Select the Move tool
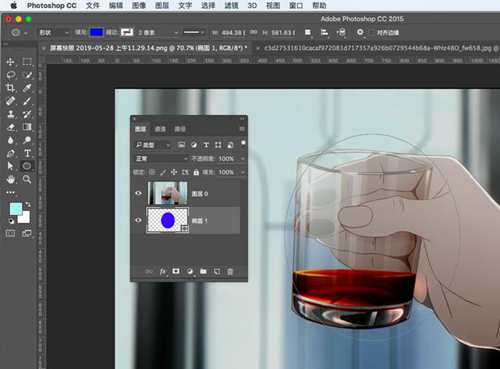Viewport: 500px width, 369px height. click(x=10, y=62)
